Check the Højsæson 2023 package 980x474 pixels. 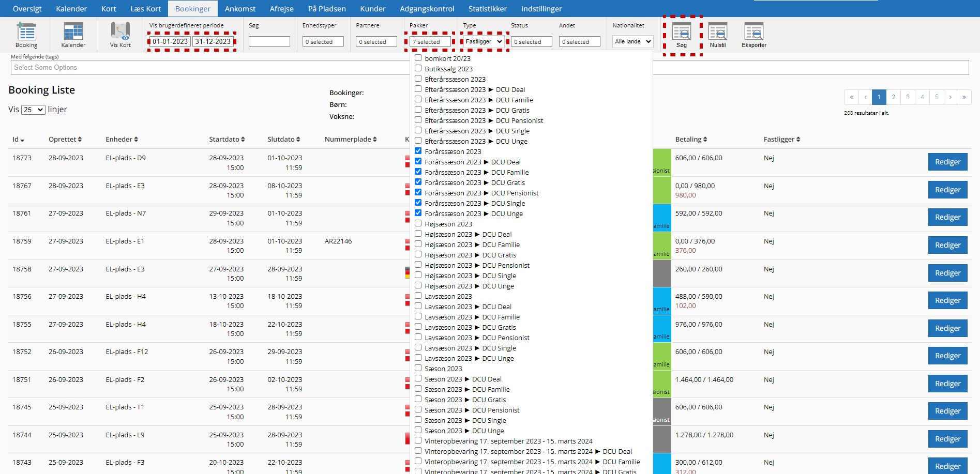pos(418,223)
